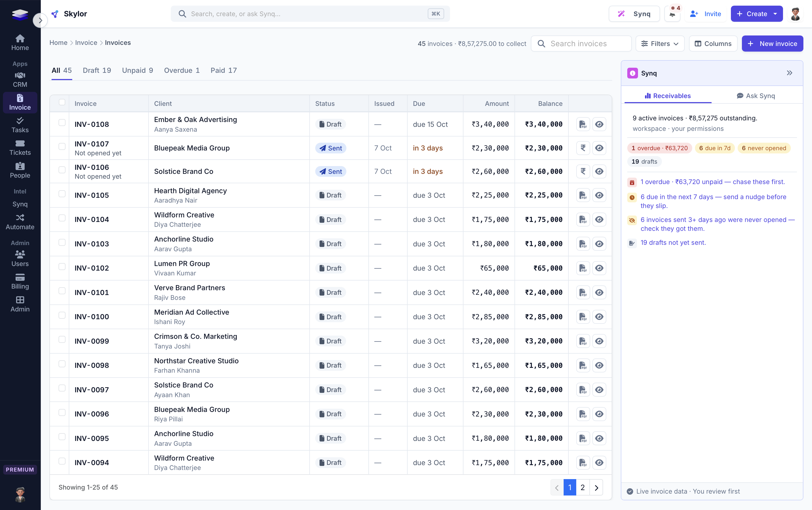Open the Columns chooser
This screenshot has width=812, height=510.
[x=713, y=44]
